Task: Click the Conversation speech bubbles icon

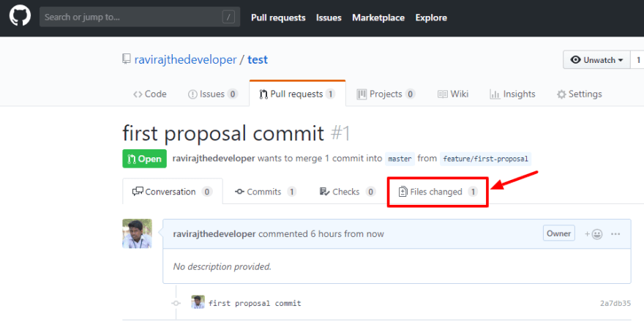Action: 138,191
